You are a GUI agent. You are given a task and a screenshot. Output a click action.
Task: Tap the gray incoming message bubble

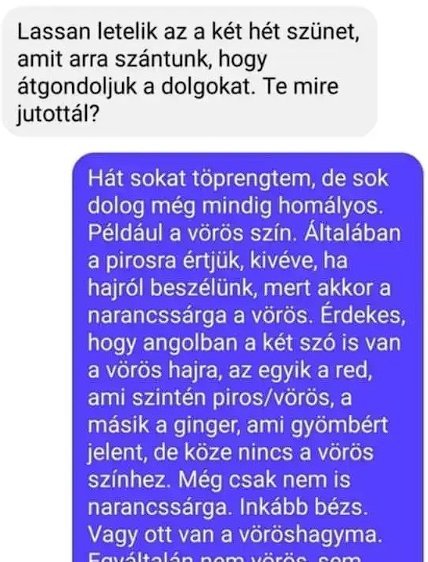(x=190, y=72)
